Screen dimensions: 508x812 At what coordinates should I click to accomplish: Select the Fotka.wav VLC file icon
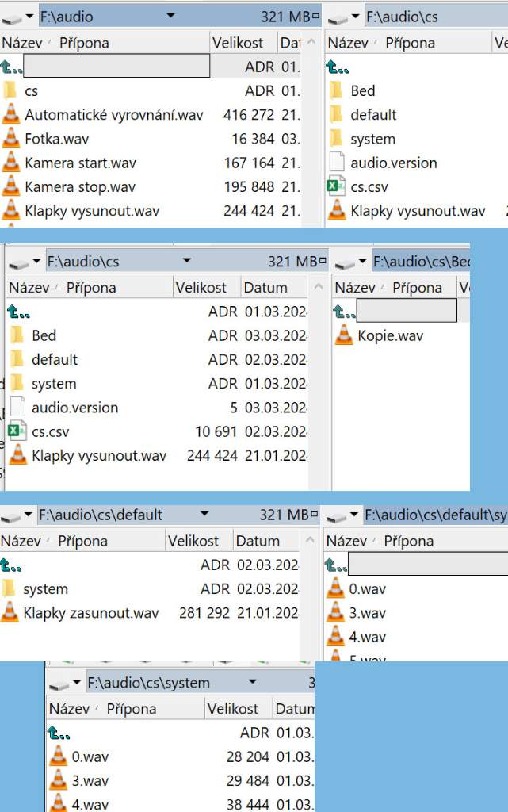coord(10,139)
